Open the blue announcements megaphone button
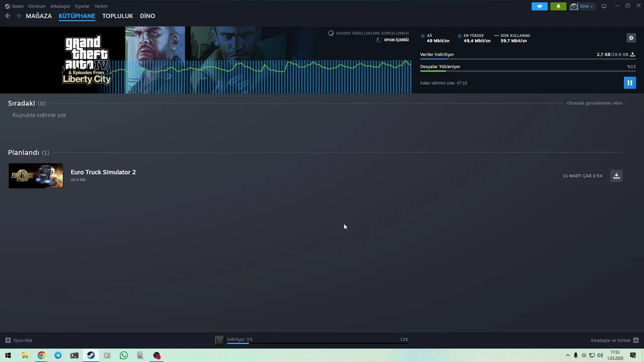The height and width of the screenshot is (362, 644). coord(539,6)
